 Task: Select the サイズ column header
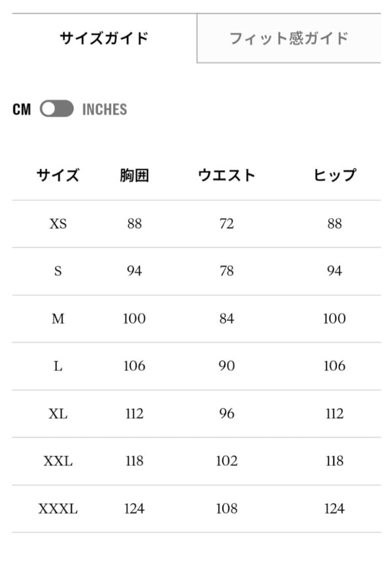pos(59,175)
